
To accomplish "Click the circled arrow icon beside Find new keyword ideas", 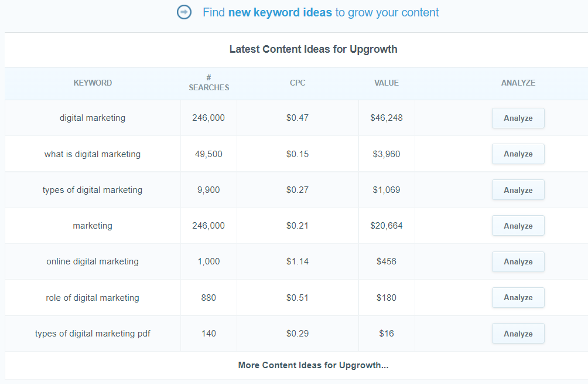I will coord(184,12).
